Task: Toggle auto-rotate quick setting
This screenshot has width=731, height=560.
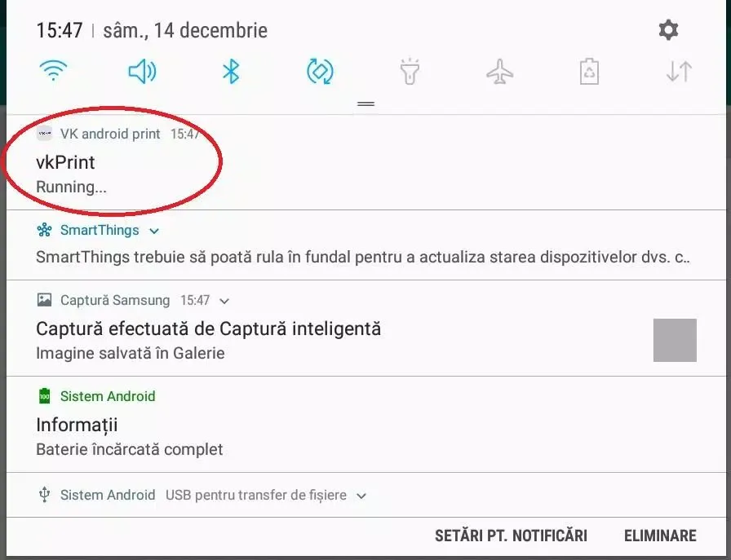Action: click(320, 72)
